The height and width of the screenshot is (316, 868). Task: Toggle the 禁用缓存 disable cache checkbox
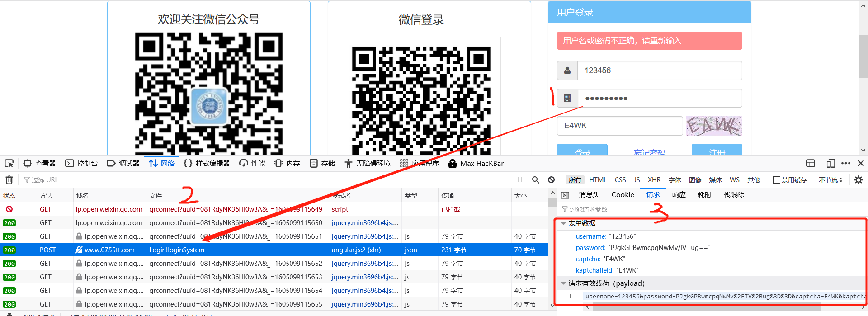[777, 180]
